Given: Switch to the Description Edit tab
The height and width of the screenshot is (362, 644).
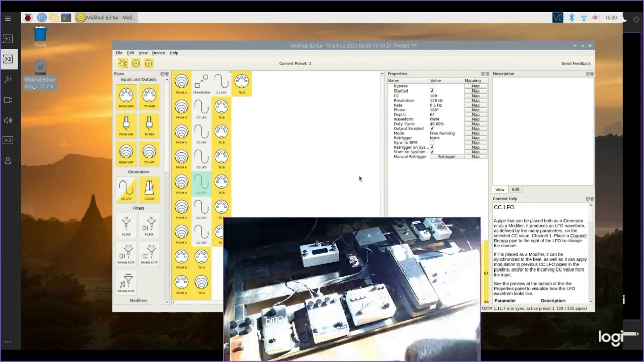Looking at the screenshot, I should (x=516, y=190).
